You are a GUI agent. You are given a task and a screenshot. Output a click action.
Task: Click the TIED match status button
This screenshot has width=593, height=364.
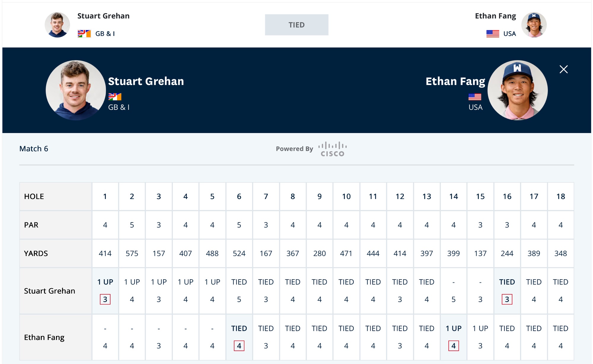pos(296,25)
